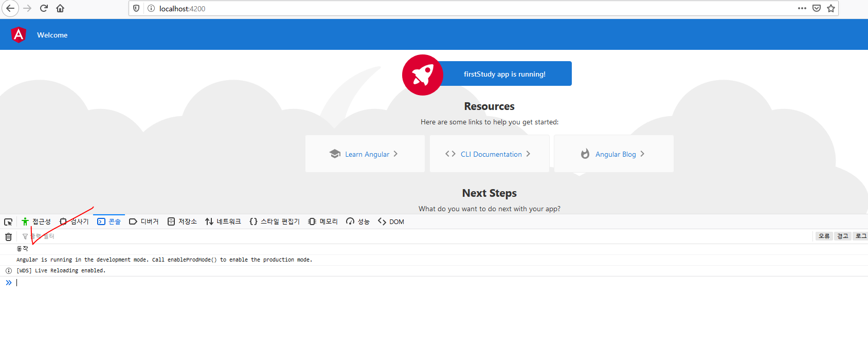Image resolution: width=868 pixels, height=352 pixels.
Task: Click the 'Live Reloading enabled' log line
Action: click(434, 271)
